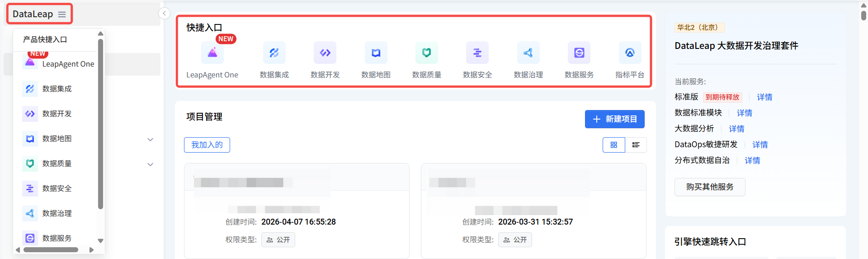Click the product menu horizontal scrollbar thumb
Viewport: 868px width, 259px height.
point(51,249)
